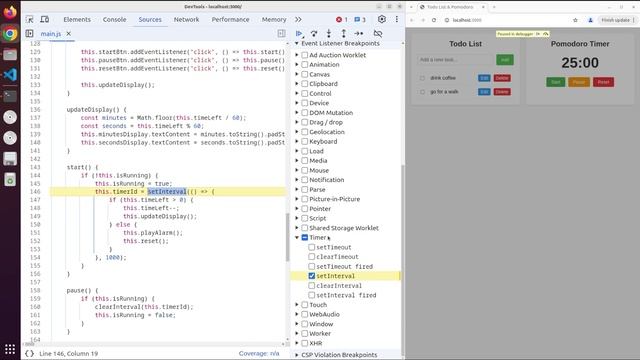Pretty print curly braces icon
640x360 pixels.
click(29, 353)
